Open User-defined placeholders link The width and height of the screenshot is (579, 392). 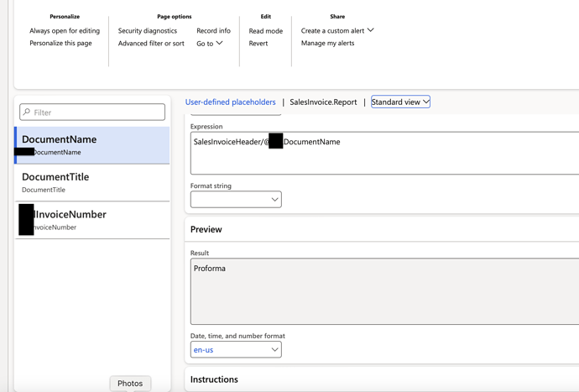pyautogui.click(x=230, y=102)
